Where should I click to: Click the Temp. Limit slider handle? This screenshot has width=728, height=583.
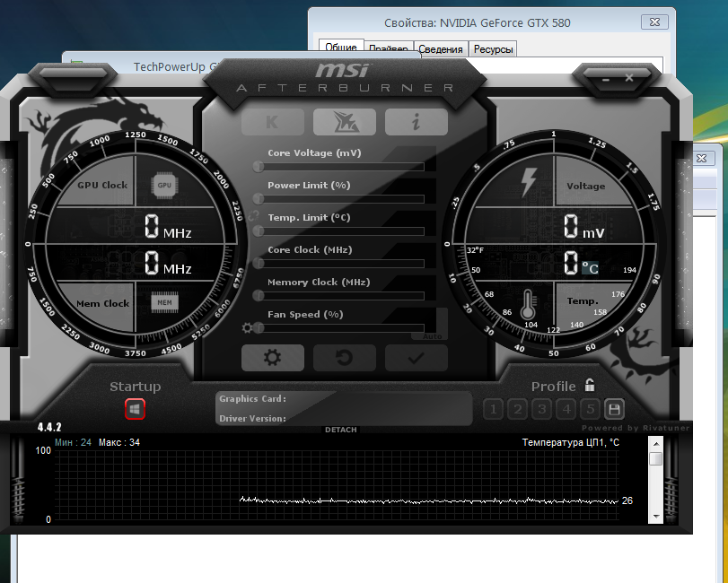(259, 231)
